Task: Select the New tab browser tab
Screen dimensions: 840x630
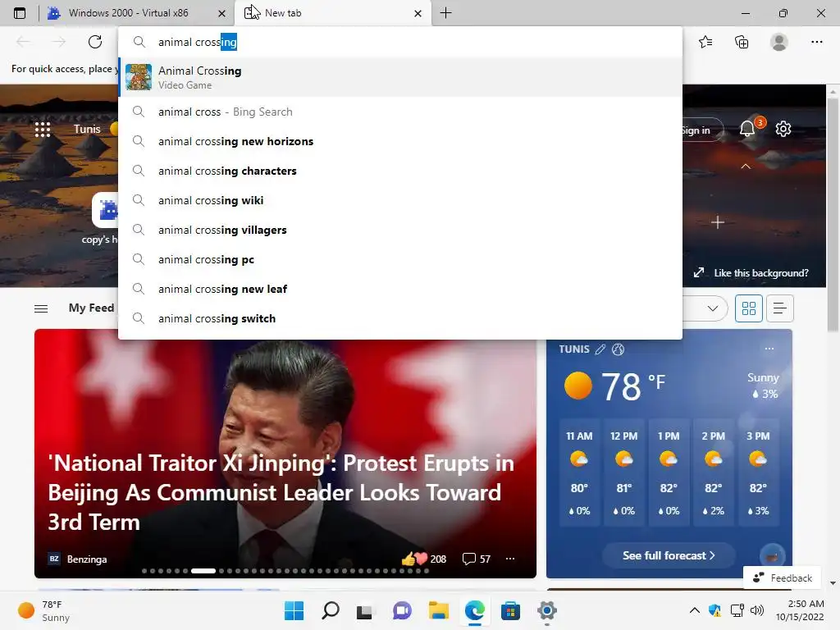Action: click(332, 13)
